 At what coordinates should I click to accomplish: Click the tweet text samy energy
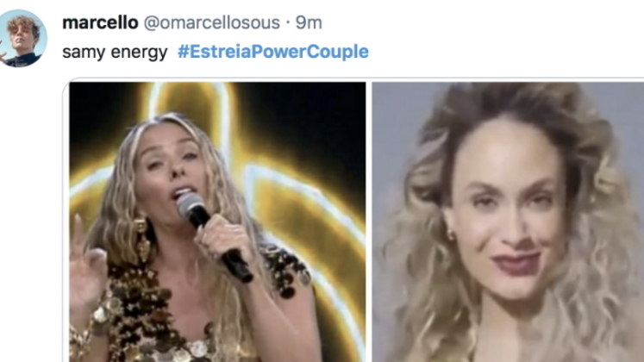coord(115,52)
